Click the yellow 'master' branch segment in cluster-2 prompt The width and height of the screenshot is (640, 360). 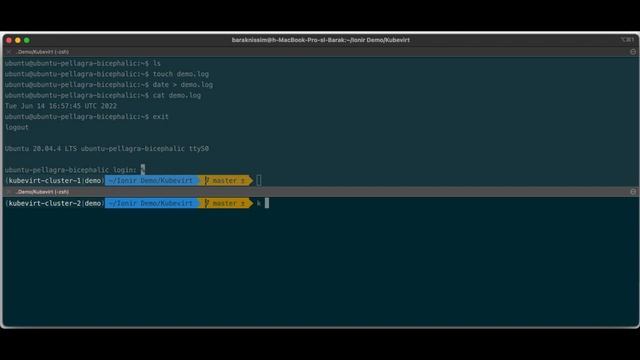[x=226, y=203]
